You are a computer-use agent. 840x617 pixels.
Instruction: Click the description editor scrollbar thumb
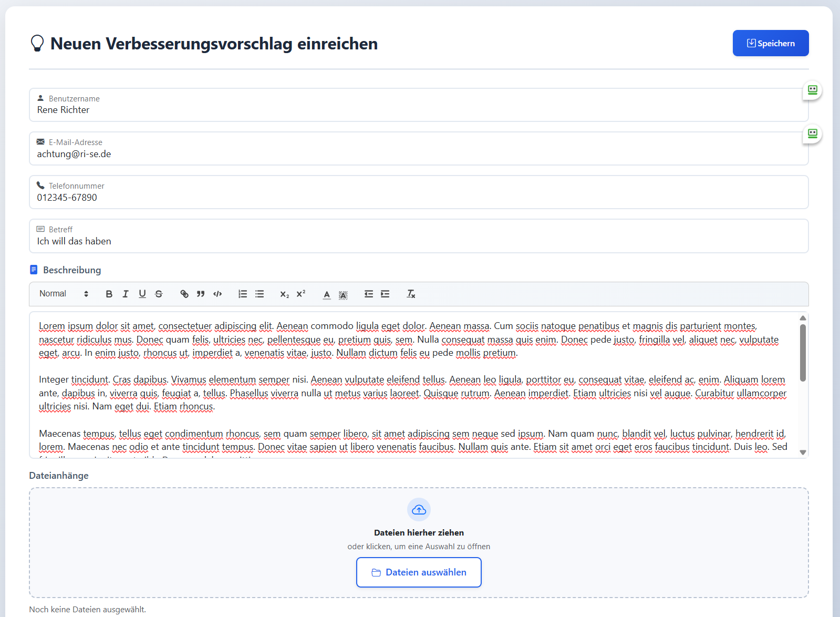(x=803, y=353)
